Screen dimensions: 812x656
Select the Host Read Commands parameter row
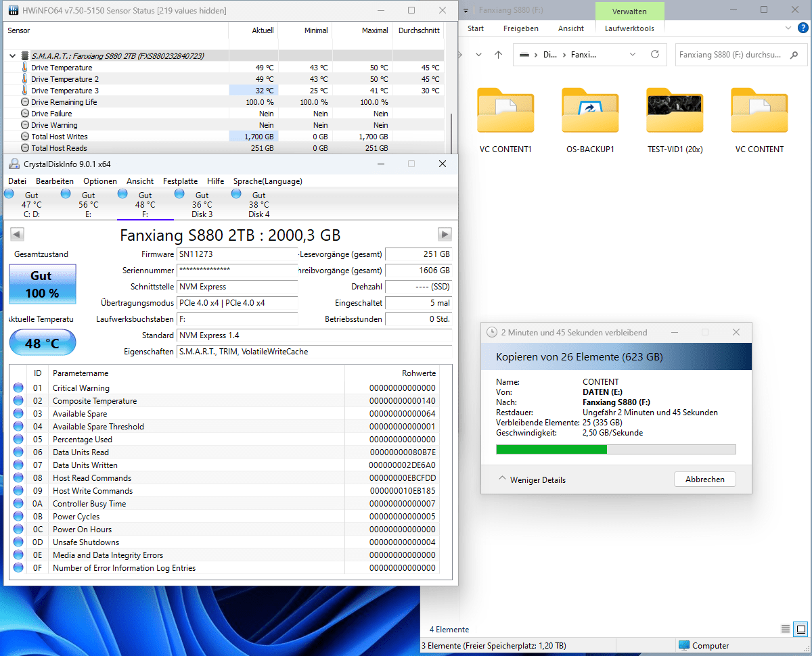point(224,478)
